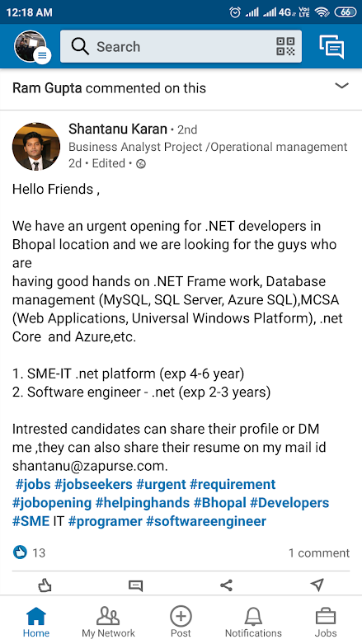Expand the chevron beside Ram Gupta commented

(x=342, y=86)
